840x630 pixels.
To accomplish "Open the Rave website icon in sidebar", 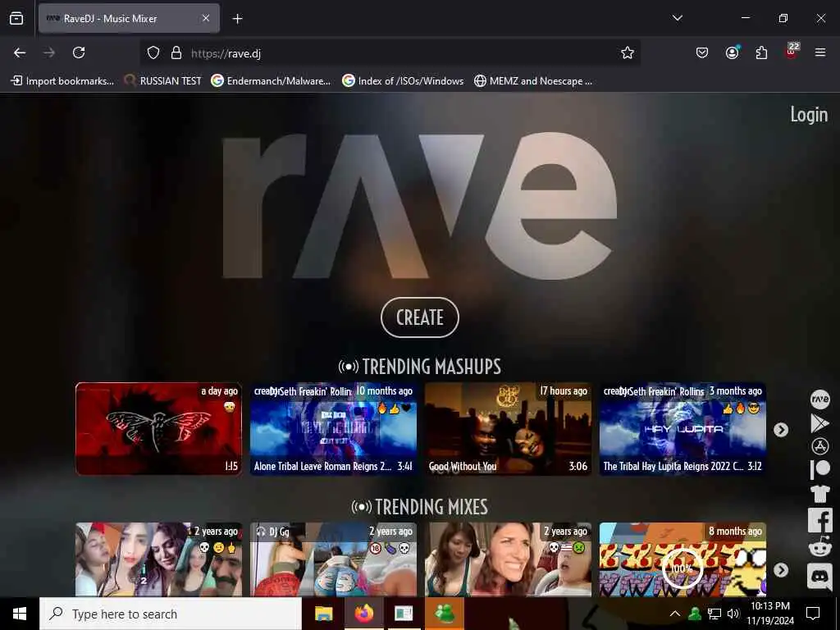I will click(x=819, y=399).
